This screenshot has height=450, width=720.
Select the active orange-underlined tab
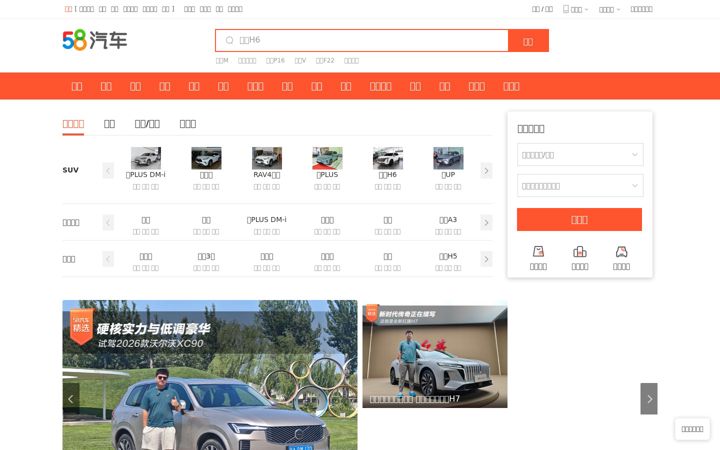(73, 124)
